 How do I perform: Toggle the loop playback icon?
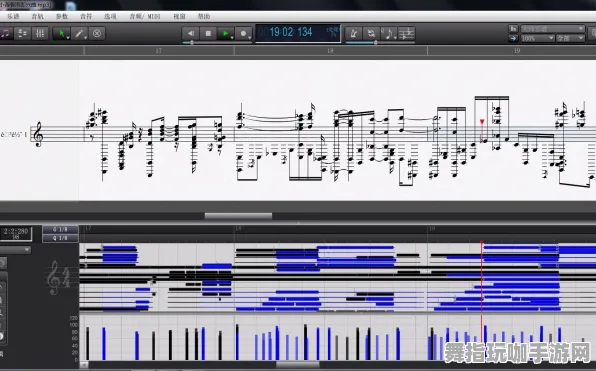coord(371,33)
